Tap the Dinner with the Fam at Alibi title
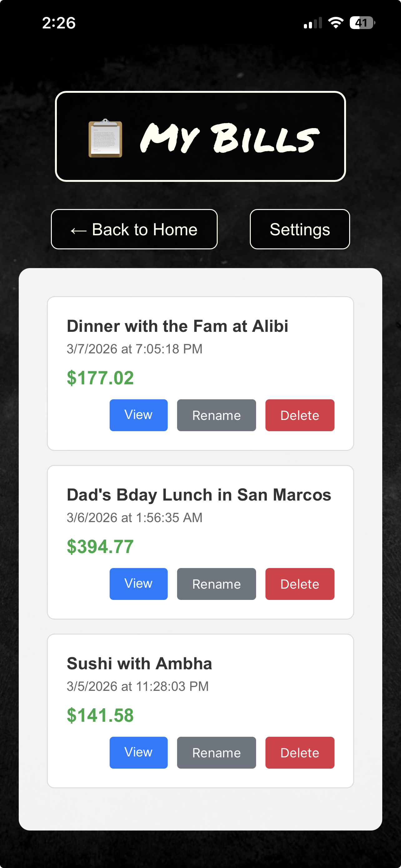 point(177,326)
